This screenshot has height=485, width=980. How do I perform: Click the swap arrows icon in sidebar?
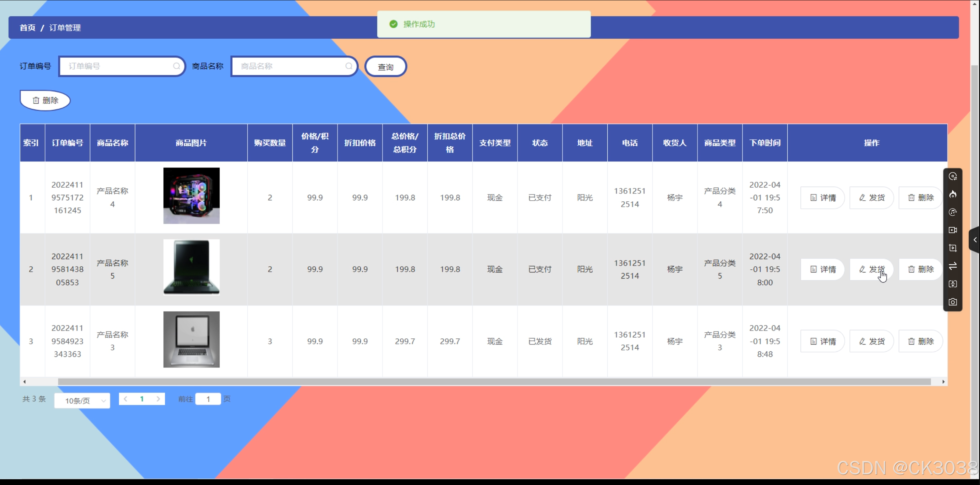953,266
